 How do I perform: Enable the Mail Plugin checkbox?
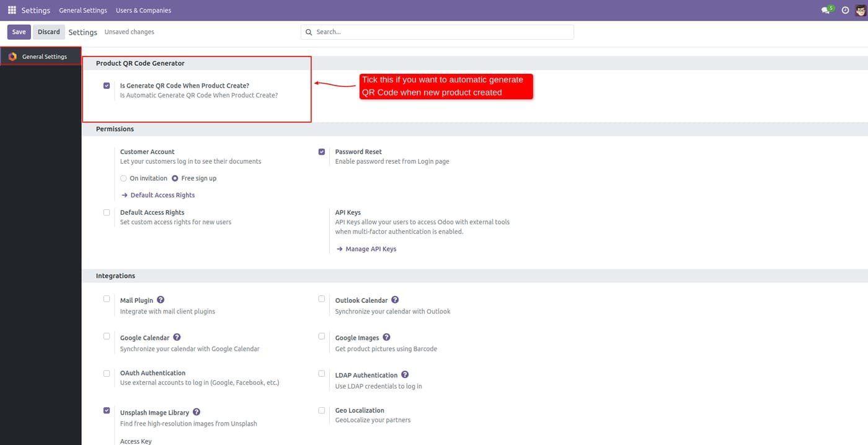coord(107,299)
